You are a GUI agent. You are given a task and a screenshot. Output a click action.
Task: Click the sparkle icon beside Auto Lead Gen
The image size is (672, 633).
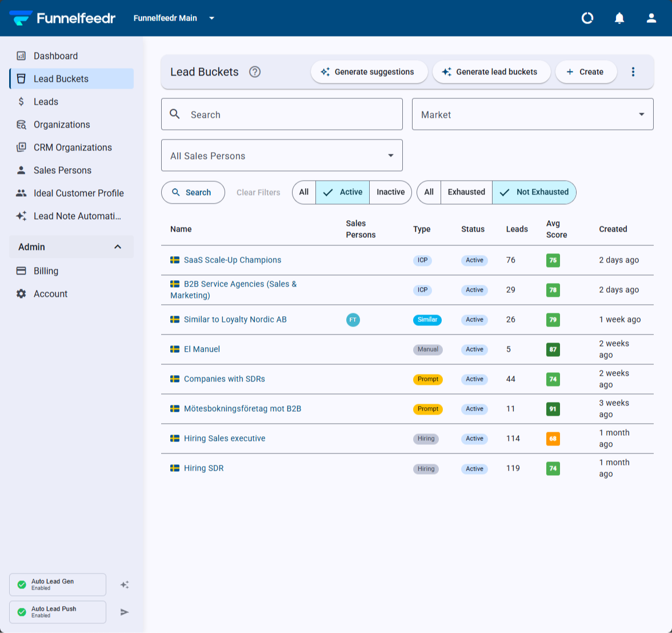coord(125,584)
